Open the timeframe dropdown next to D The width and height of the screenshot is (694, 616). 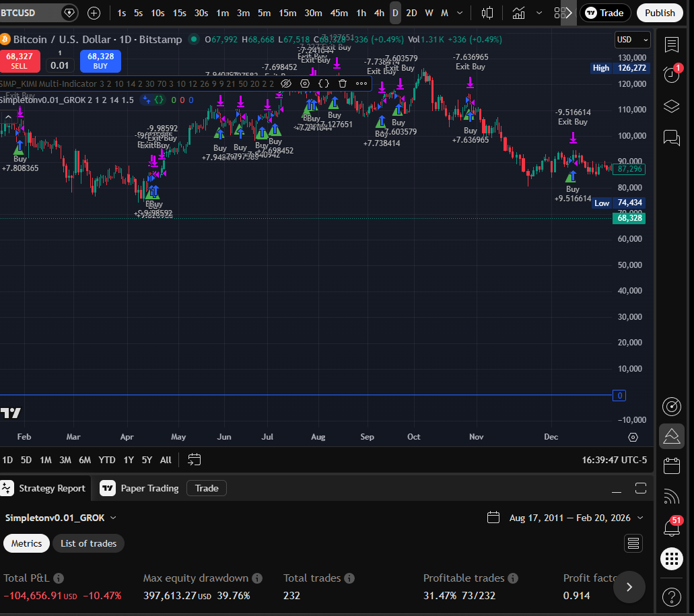click(460, 13)
